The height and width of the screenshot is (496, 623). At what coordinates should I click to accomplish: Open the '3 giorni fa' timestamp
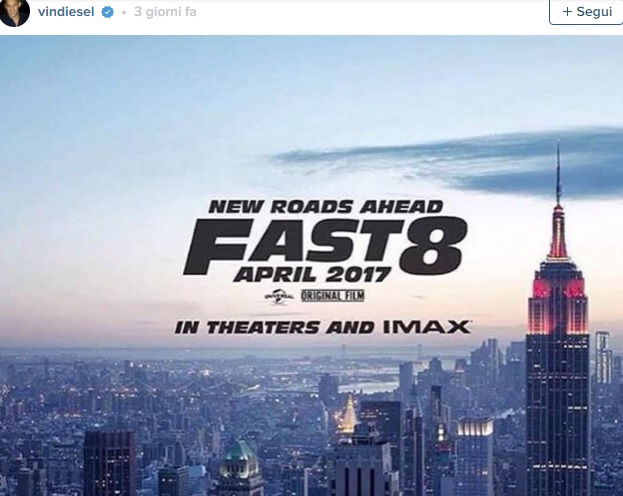click(x=165, y=12)
